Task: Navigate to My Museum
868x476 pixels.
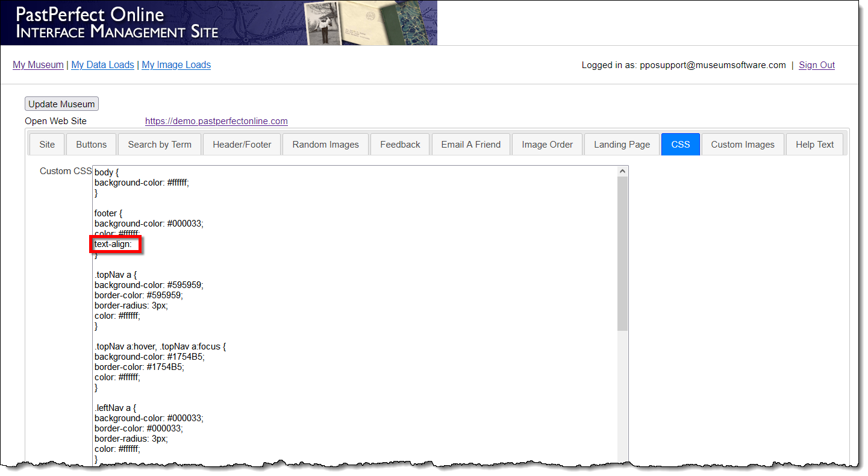Action: (x=38, y=64)
